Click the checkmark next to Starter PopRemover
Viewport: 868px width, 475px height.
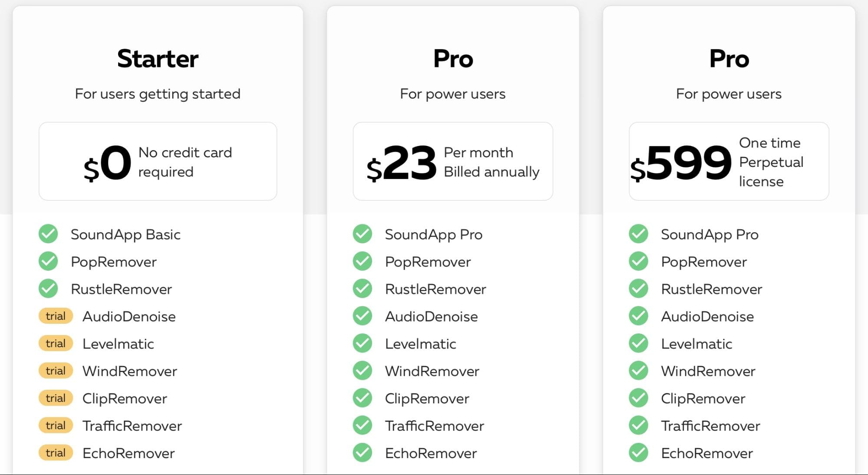coord(48,261)
